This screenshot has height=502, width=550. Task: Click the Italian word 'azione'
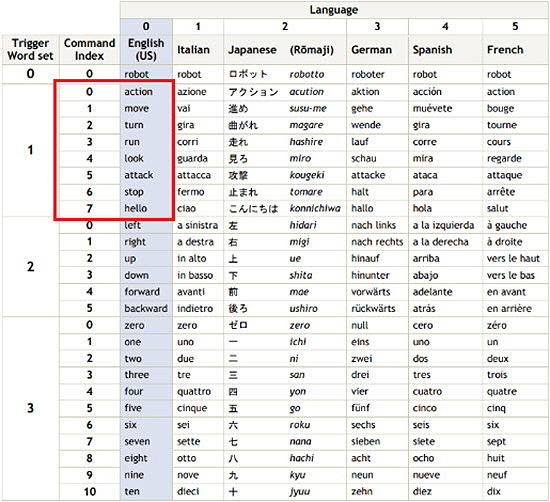pyautogui.click(x=192, y=92)
